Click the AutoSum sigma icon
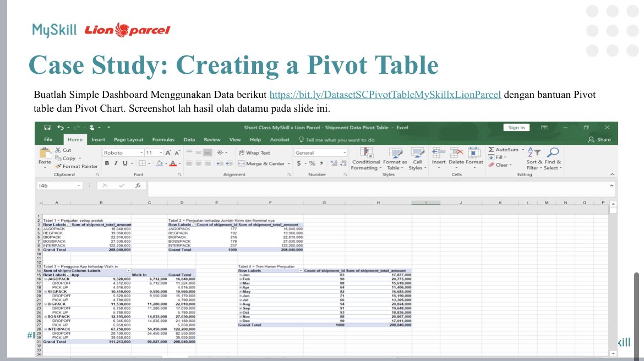Image resolution: width=644 pixels, height=361 pixels. 491,150
